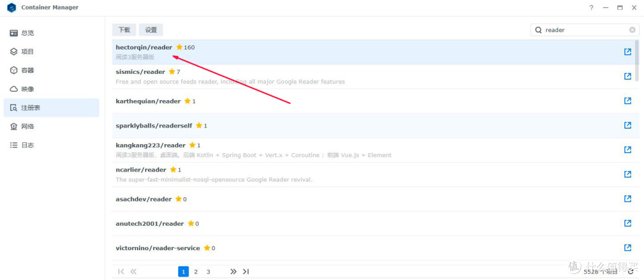Click the 'super-fast-minimalist-nosql-opensource' description

(214, 180)
